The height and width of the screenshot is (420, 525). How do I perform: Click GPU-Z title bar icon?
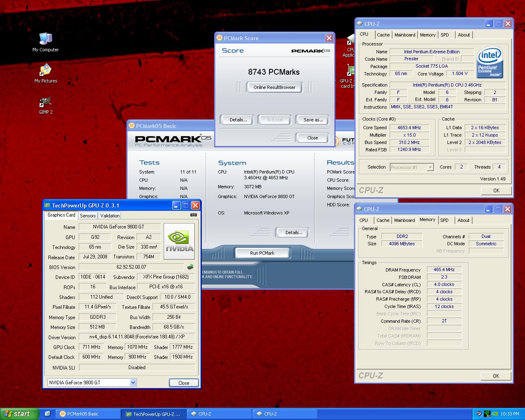[x=48, y=205]
